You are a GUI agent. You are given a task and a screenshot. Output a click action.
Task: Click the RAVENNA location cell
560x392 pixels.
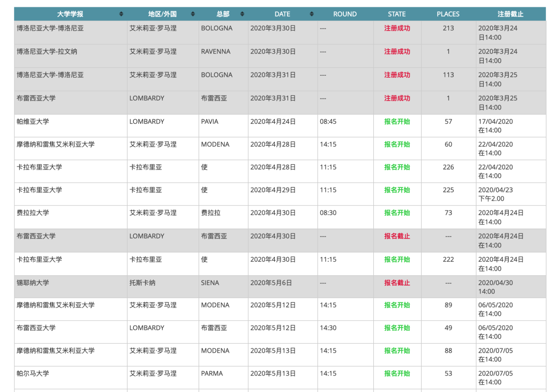(216, 51)
